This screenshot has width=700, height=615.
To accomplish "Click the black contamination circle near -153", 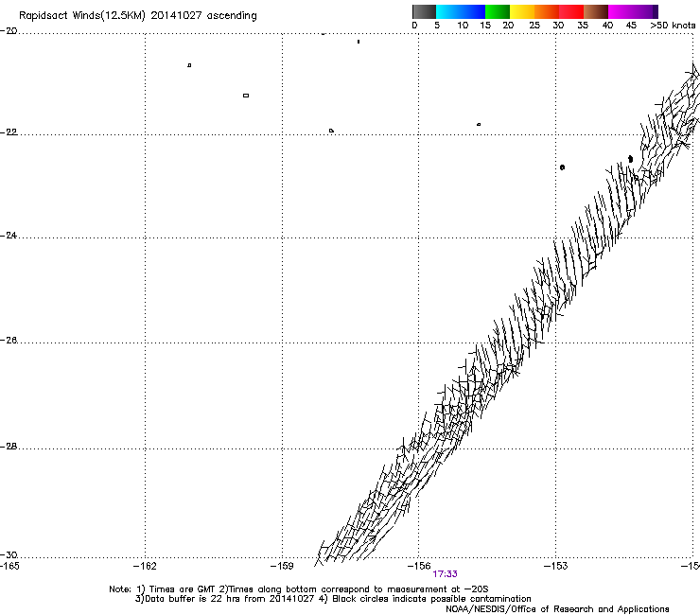I will [x=562, y=167].
